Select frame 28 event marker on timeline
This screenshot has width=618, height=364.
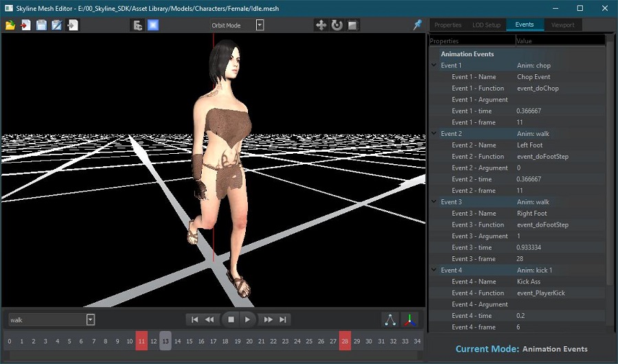coord(345,341)
